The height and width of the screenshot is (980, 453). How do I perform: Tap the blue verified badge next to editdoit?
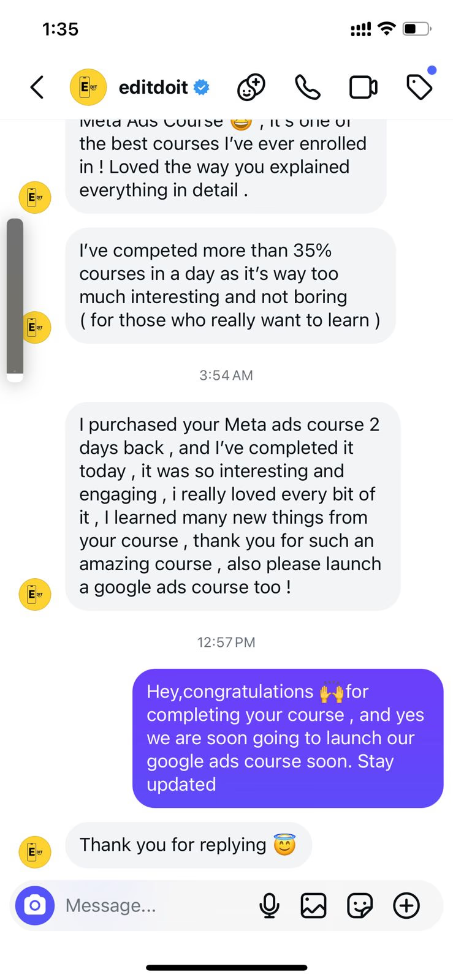(202, 88)
